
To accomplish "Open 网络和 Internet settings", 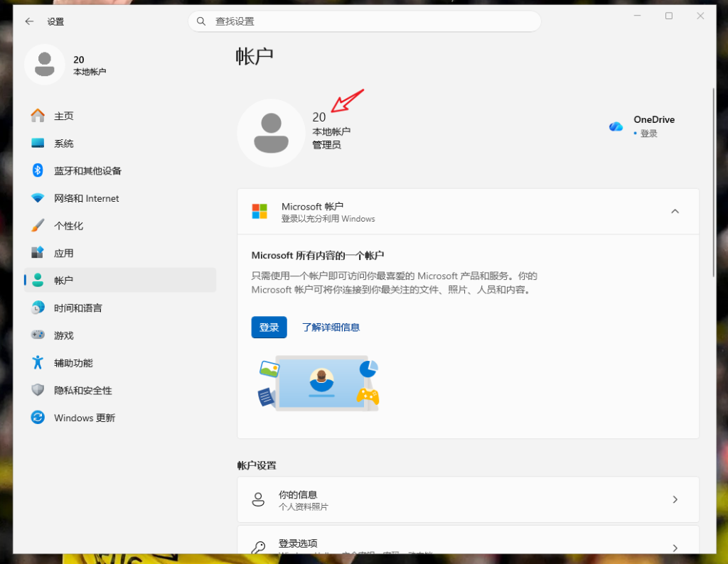I will [x=86, y=198].
